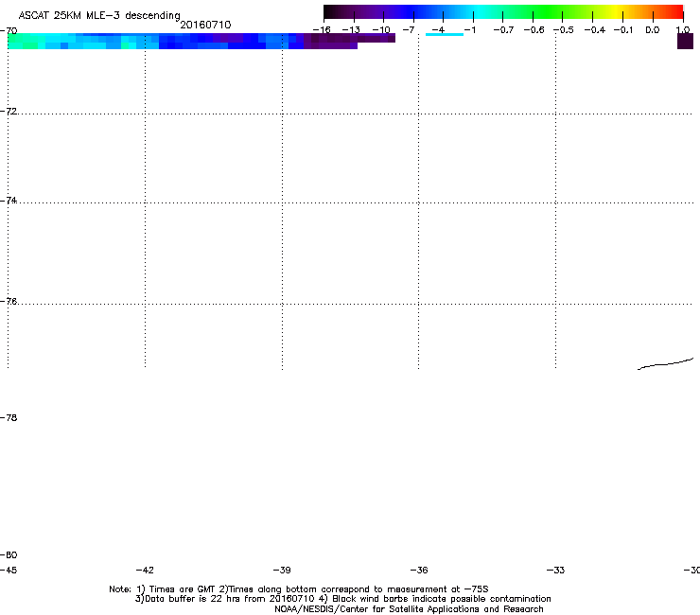Click the black coastline curve at lower right
The image size is (700, 615).
tap(665, 363)
